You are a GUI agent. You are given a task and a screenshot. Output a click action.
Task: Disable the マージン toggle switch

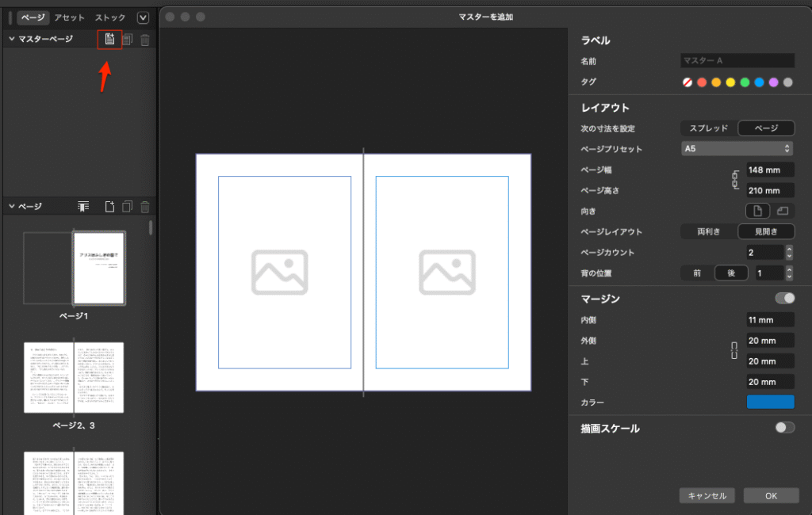point(784,299)
